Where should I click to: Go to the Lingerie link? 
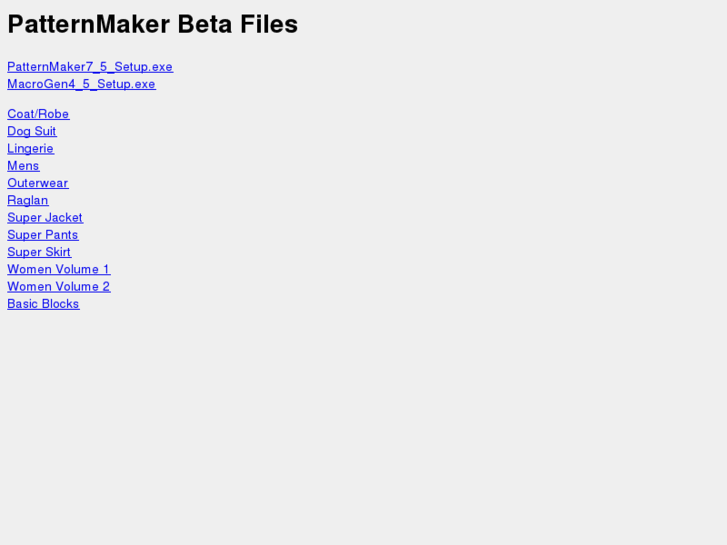click(x=30, y=149)
